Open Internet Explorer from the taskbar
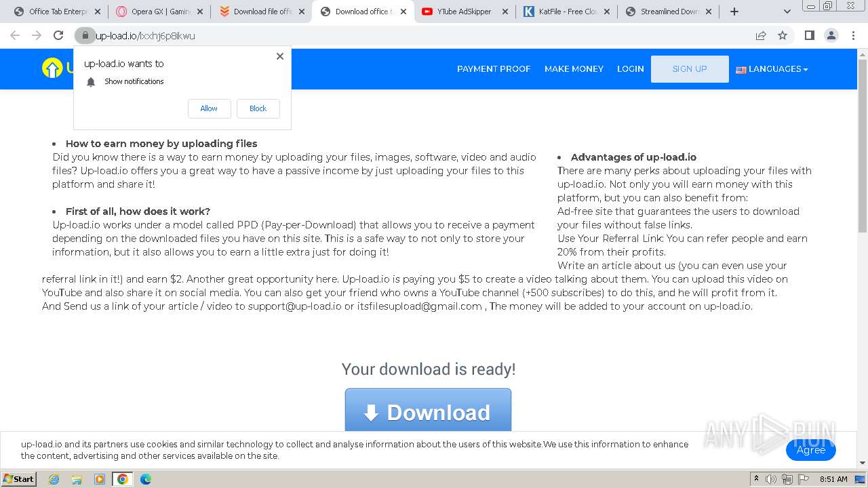 point(54,479)
